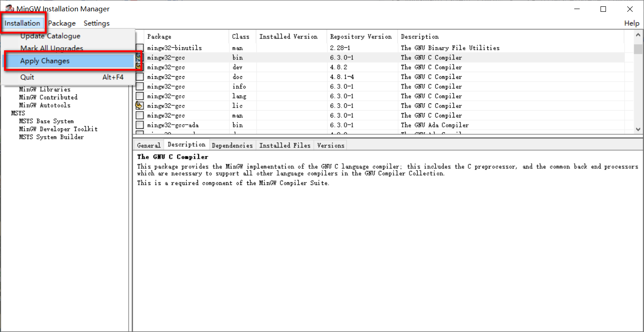Click the 'lic' class cell
Viewport: 644px width, 332px height.
click(237, 106)
